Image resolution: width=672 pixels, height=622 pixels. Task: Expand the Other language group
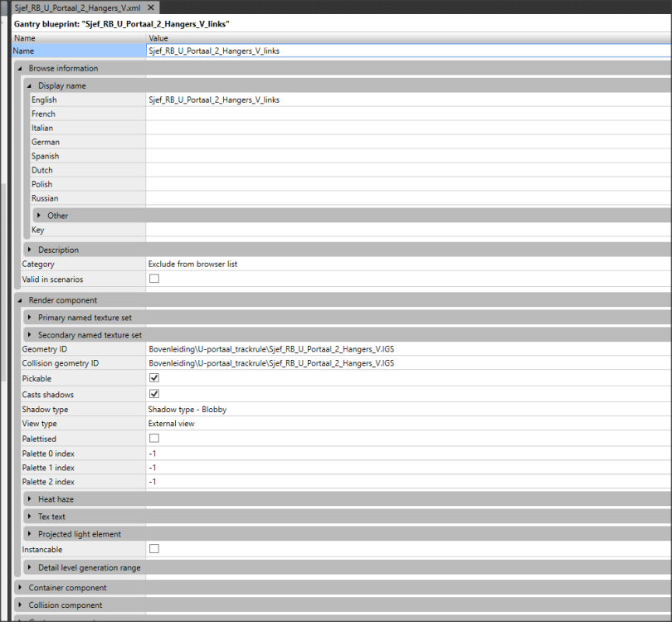(x=39, y=216)
